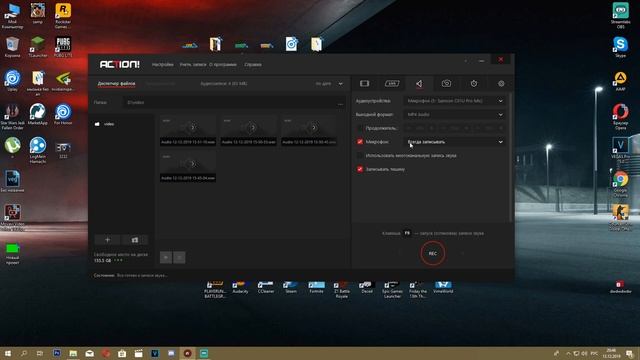
Task: Click the red REC button
Action: (433, 253)
